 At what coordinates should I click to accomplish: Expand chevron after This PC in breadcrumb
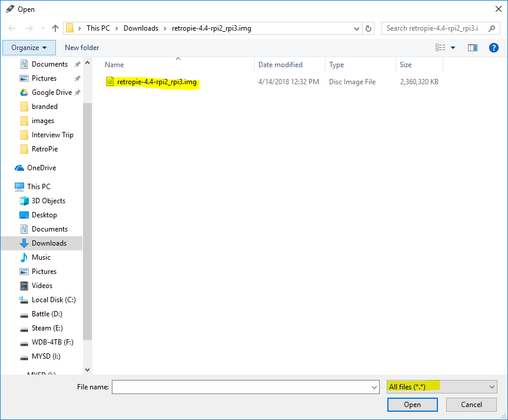point(117,28)
